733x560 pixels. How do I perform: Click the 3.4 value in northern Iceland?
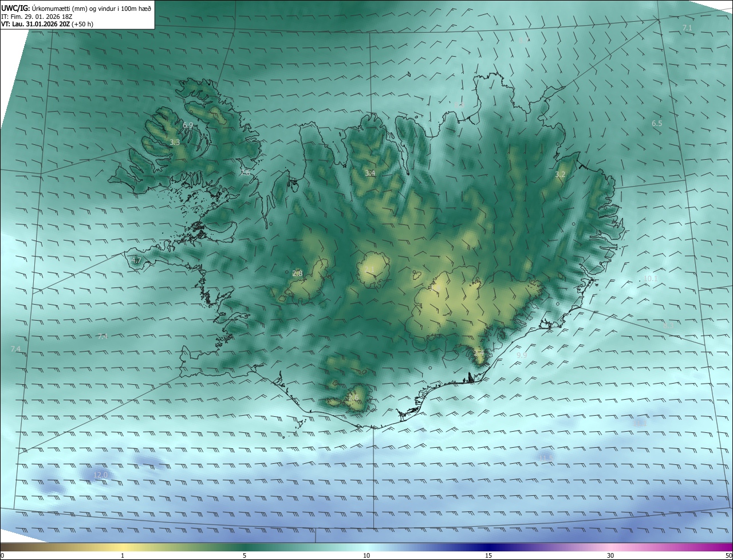(x=371, y=173)
